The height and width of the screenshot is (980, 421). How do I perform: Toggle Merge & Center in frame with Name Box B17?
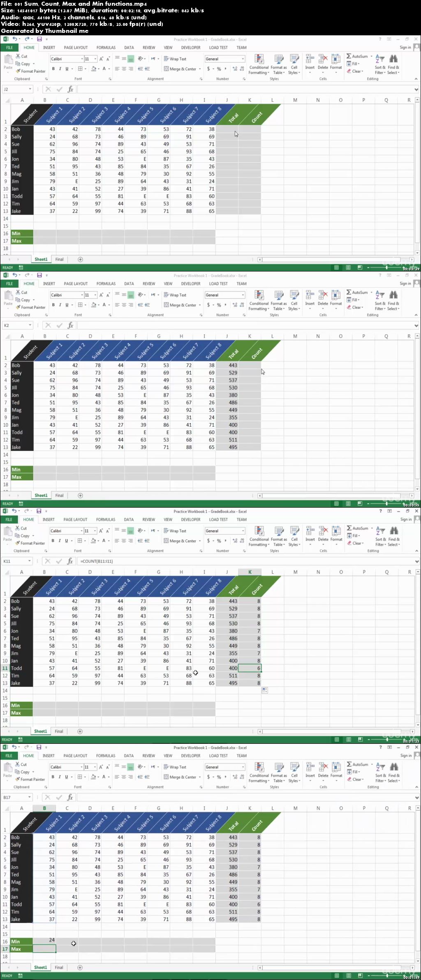[x=180, y=777]
